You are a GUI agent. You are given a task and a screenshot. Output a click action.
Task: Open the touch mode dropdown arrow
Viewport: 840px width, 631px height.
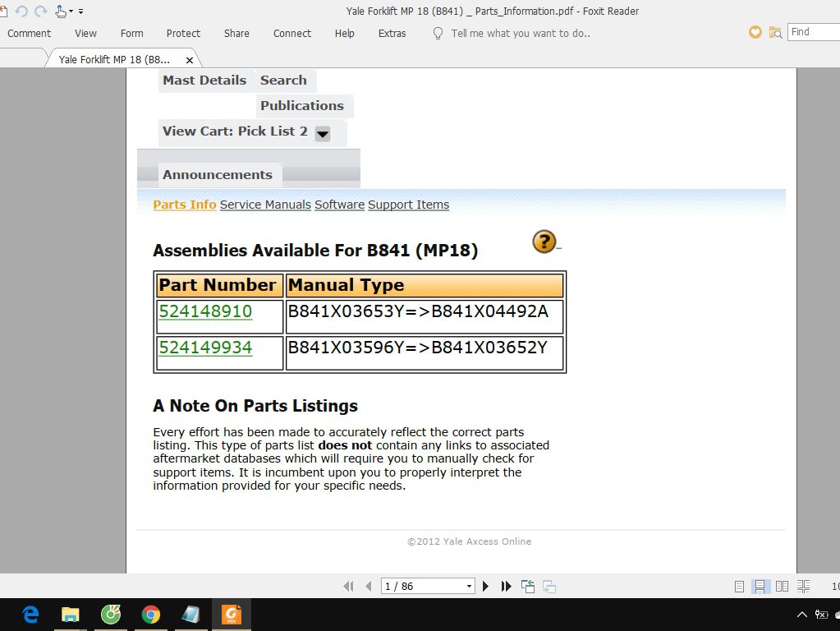click(x=71, y=12)
